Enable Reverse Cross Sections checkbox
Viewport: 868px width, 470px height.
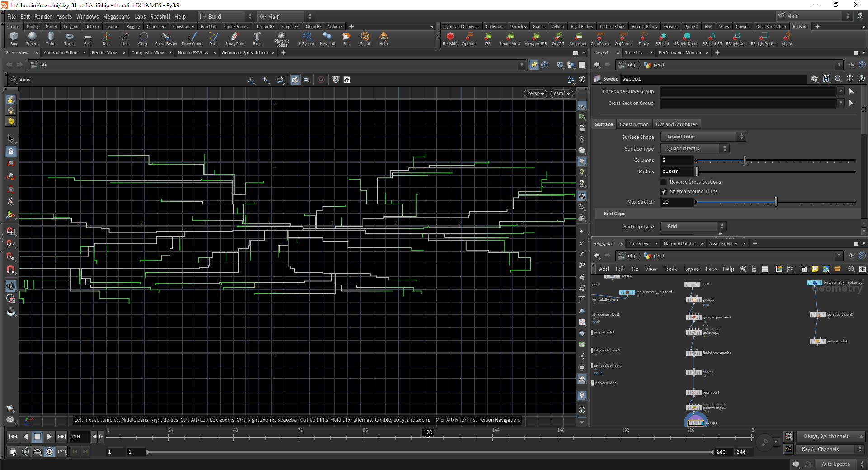pos(664,182)
